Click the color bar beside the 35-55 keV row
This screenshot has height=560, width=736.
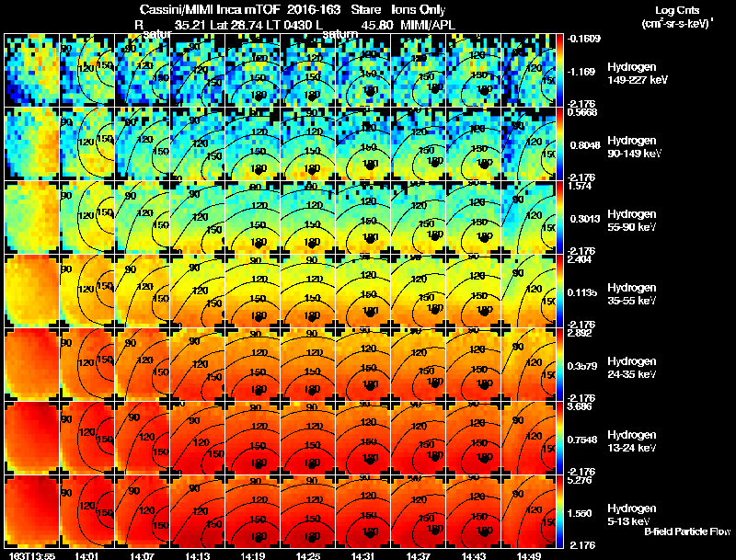tap(559, 291)
